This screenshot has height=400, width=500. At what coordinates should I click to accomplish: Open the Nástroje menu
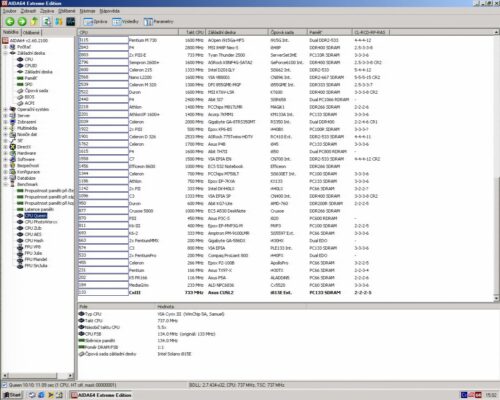87,11
